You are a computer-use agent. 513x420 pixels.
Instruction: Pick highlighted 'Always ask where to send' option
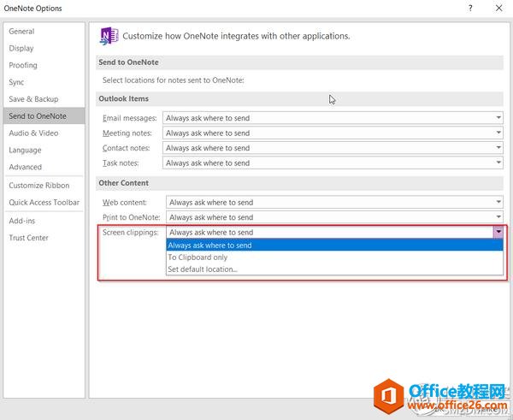click(x=209, y=245)
